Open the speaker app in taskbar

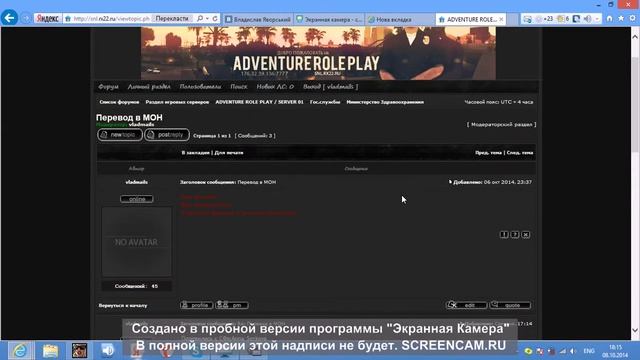pyautogui.click(x=107, y=350)
